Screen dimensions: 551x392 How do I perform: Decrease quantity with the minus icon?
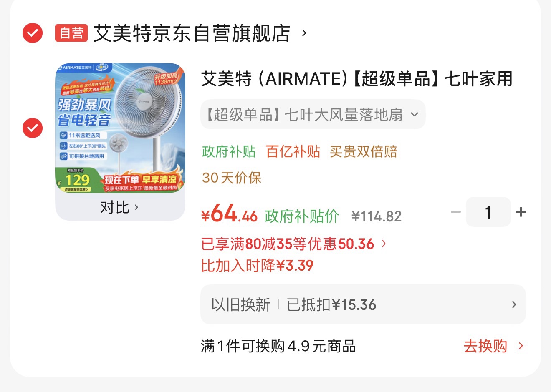pyautogui.click(x=456, y=212)
